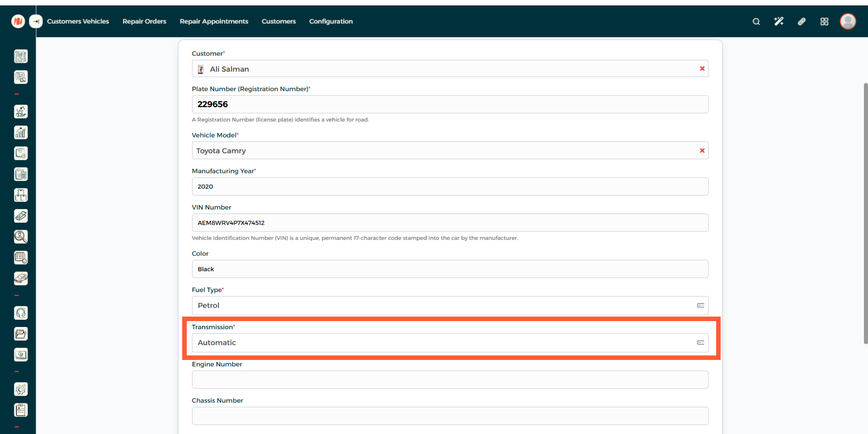Open the four-square apps grid icon
868x434 pixels.
[x=824, y=21]
